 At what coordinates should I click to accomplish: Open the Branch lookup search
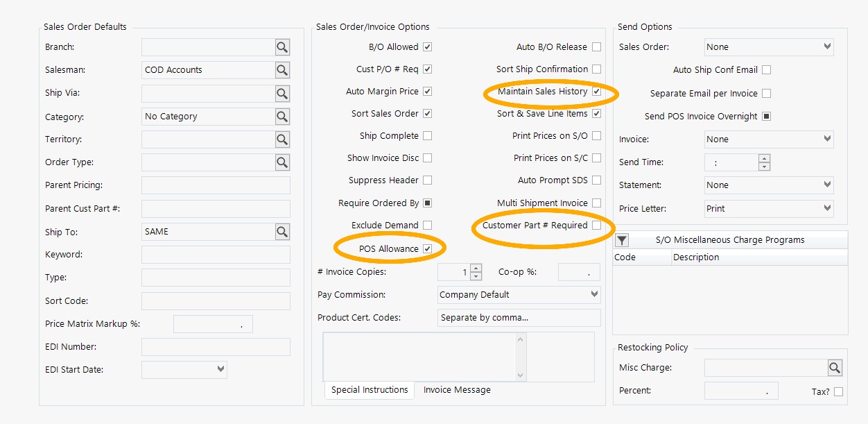click(x=281, y=46)
